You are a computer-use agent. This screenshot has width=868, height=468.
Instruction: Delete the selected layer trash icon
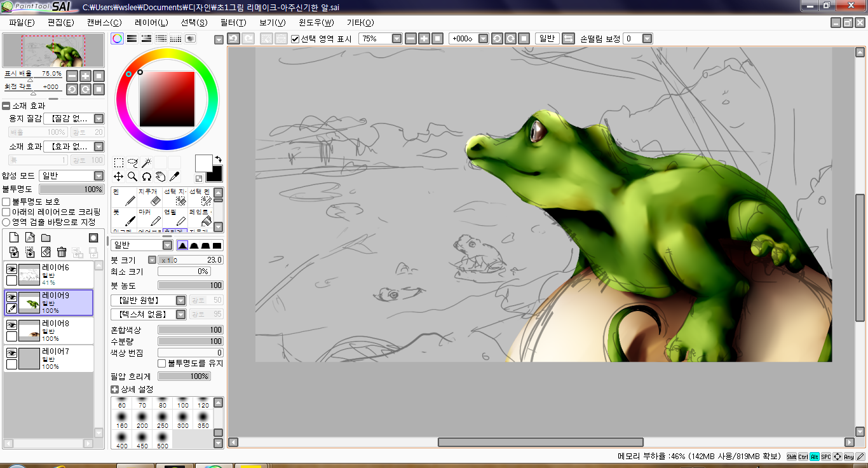click(62, 252)
